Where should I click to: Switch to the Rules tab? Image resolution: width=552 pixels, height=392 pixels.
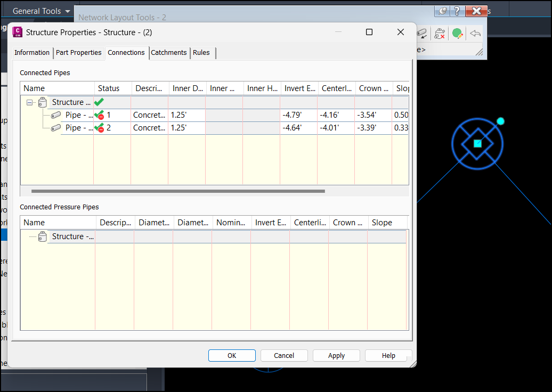[x=201, y=53]
